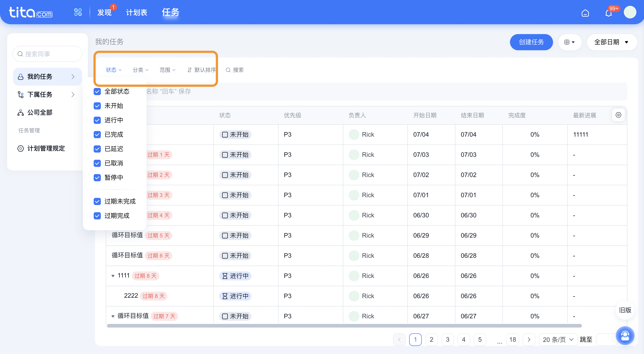Open the 全部日期 date dropdown

[612, 42]
